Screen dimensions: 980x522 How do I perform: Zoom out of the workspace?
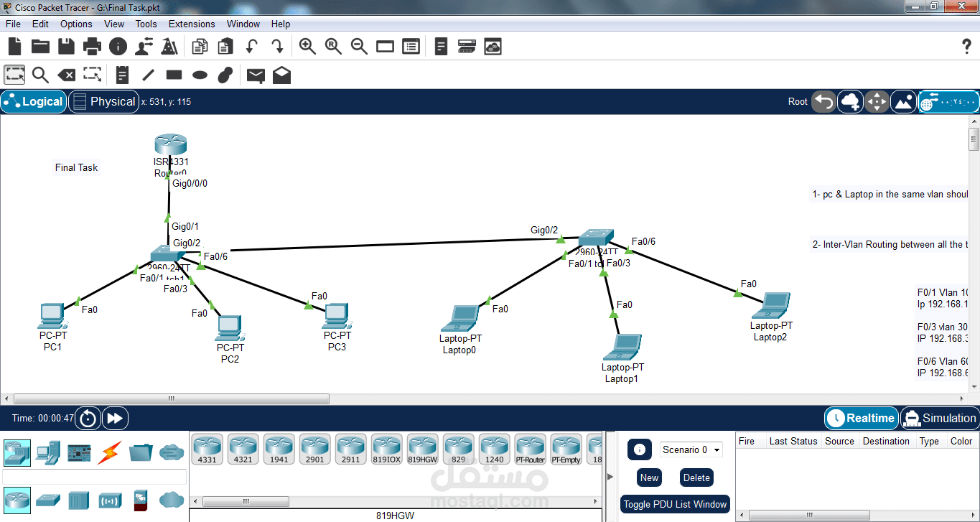359,47
